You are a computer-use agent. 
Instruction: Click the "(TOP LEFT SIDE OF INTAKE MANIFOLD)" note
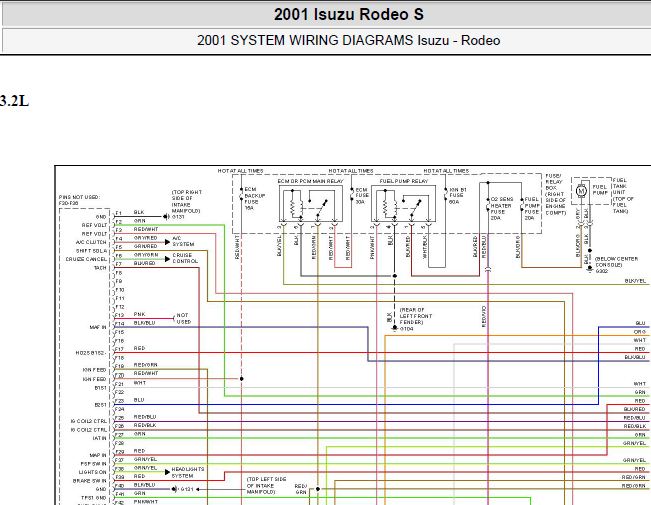(266, 485)
